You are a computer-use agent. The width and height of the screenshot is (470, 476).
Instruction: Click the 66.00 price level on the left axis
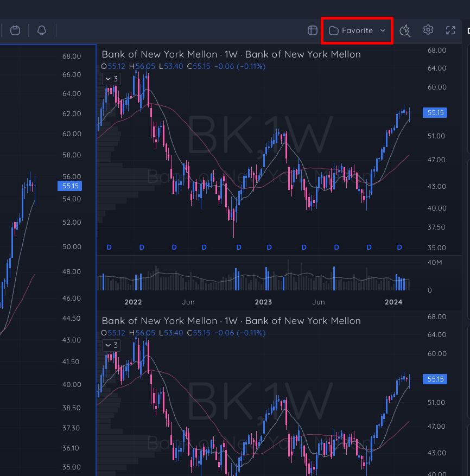click(x=72, y=75)
